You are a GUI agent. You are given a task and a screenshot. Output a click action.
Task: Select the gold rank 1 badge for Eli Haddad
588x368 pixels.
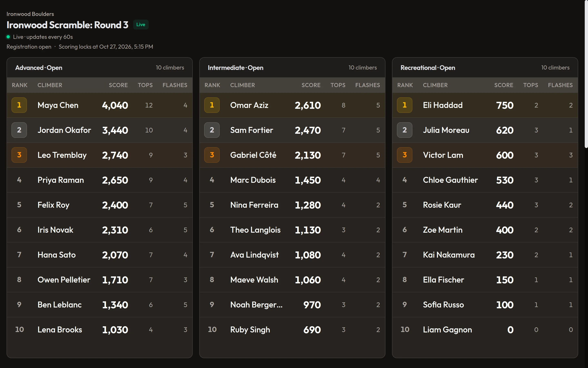click(x=404, y=105)
